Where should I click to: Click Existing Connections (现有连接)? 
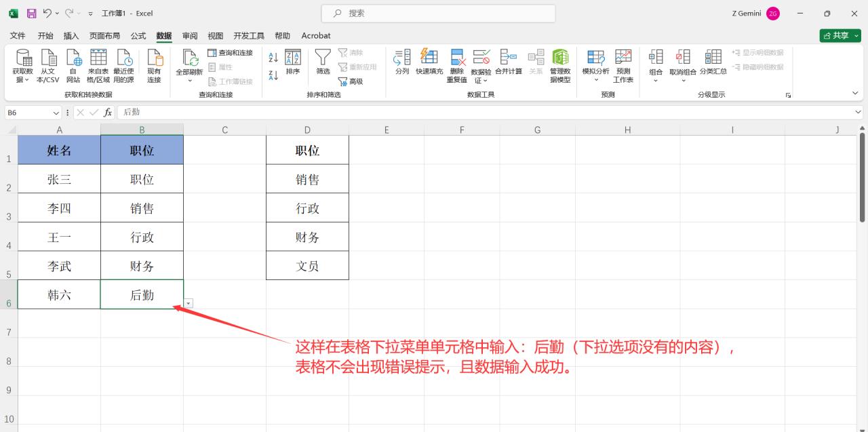pyautogui.click(x=155, y=66)
